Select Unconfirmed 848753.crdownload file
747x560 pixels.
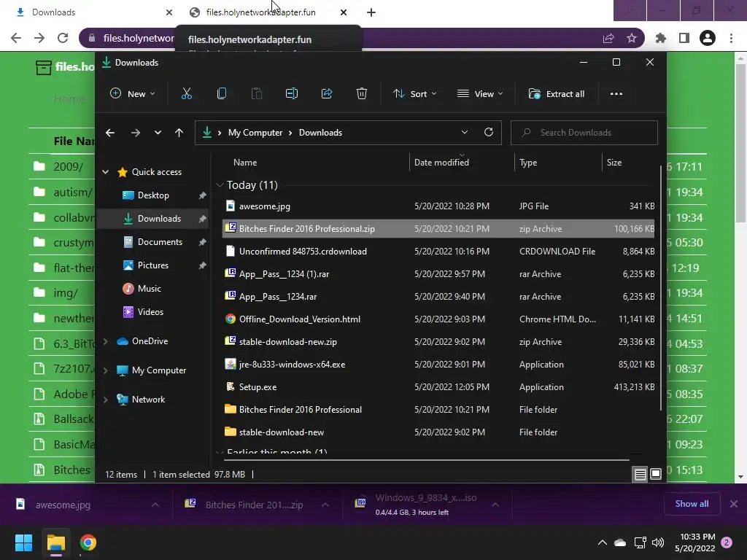(438, 252)
